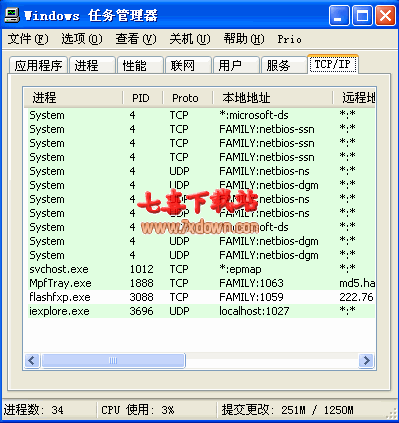Select the flashfxp.exe process row
399x423 pixels.
200,297
